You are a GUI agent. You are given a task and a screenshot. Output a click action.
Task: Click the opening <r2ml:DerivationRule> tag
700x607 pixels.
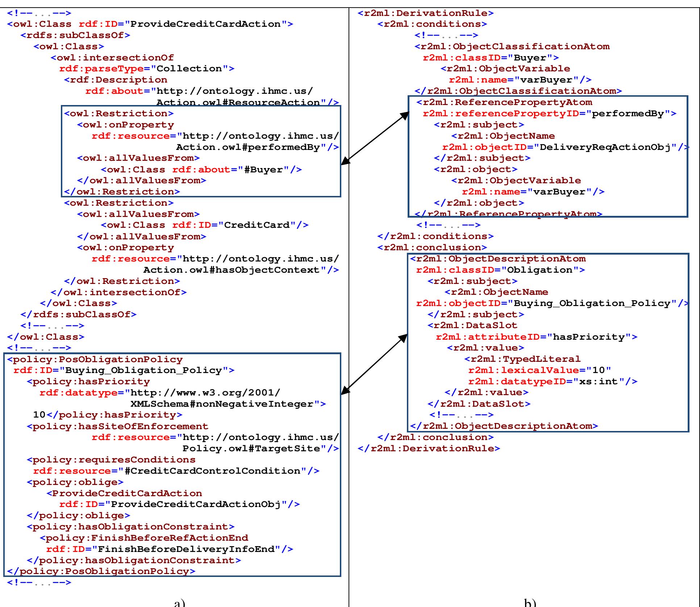pos(426,13)
